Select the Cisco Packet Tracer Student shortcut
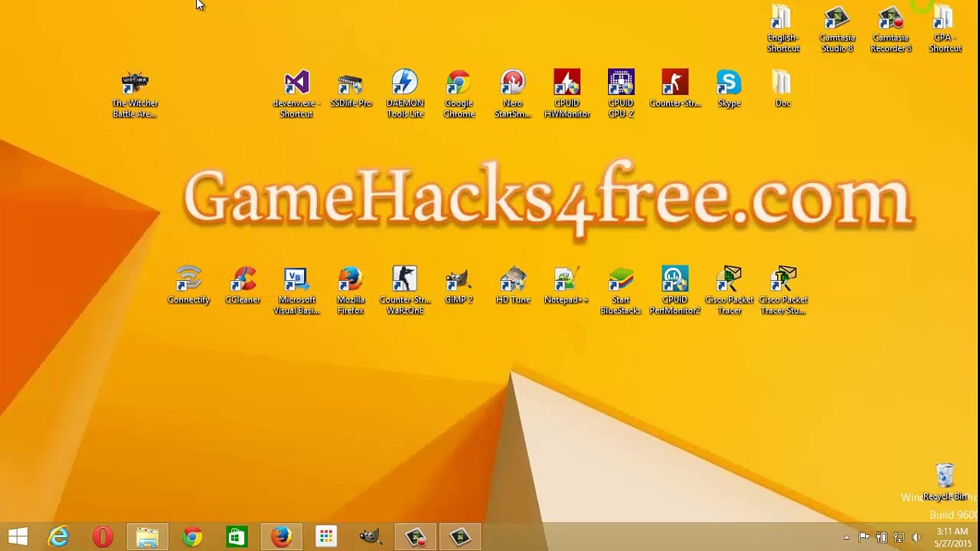The image size is (980, 551). point(783,291)
